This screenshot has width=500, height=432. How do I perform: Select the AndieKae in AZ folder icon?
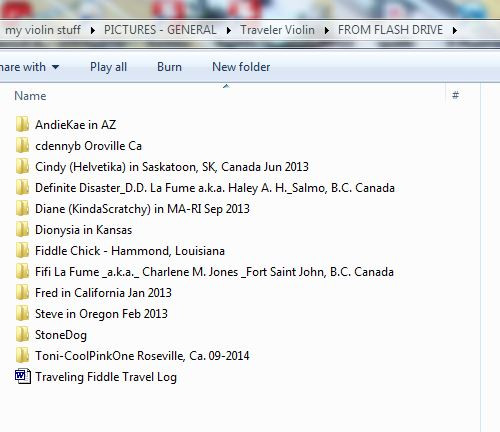22,124
